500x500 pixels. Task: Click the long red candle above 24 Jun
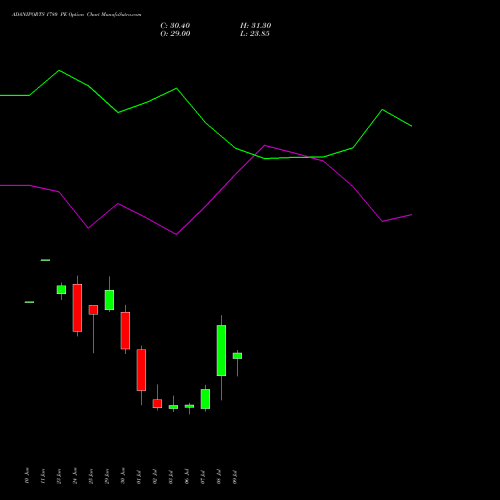click(x=77, y=308)
